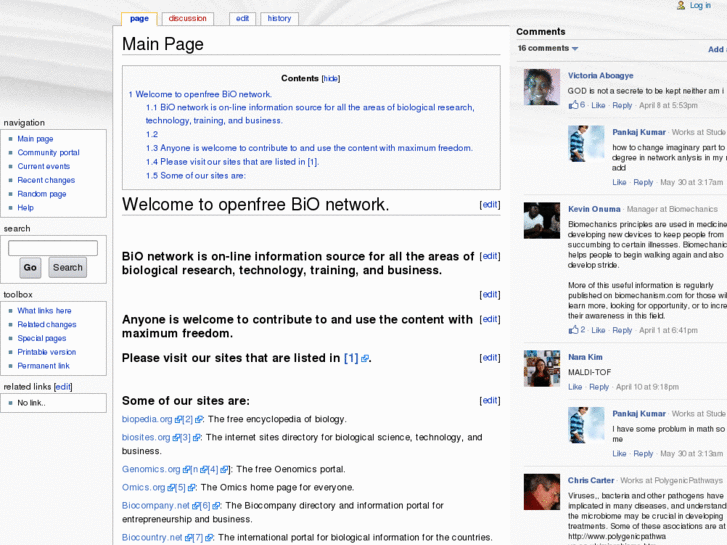
Task: Open the biopedia.org link
Action: tap(147, 419)
